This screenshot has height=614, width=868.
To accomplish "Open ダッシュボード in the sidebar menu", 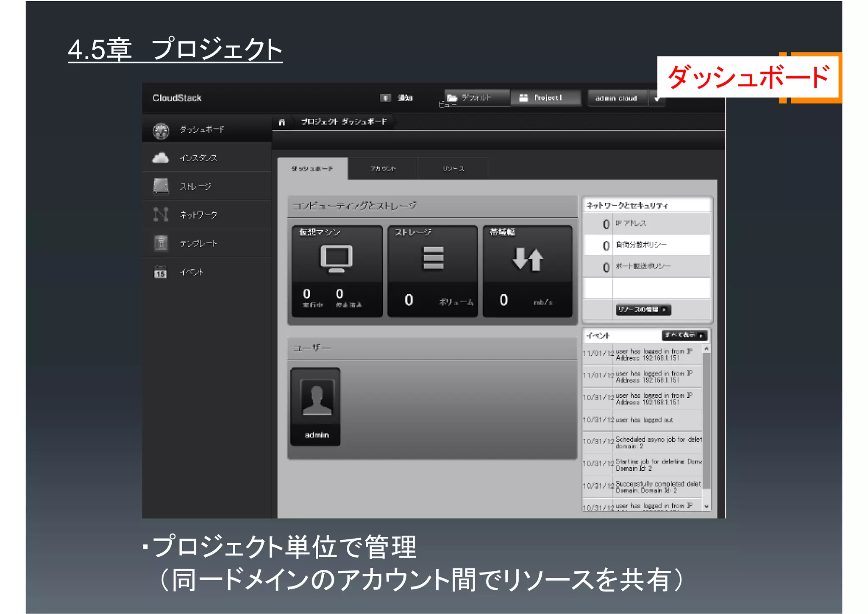I will [207, 129].
